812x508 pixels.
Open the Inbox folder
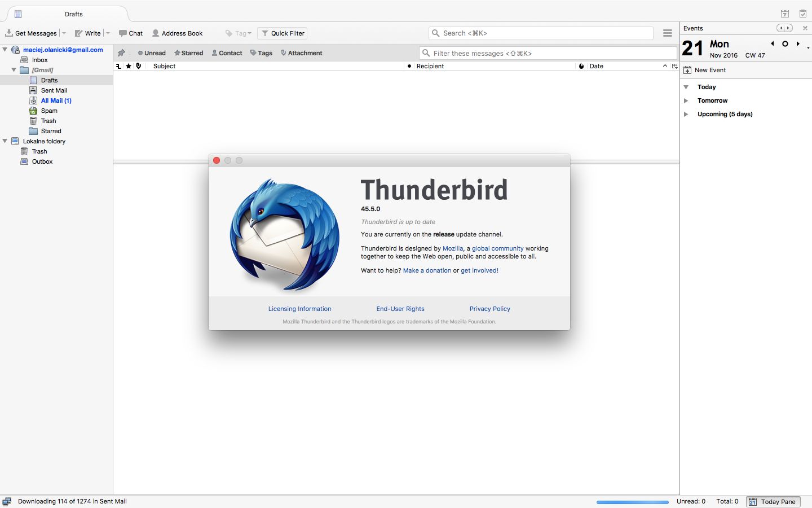click(39, 60)
